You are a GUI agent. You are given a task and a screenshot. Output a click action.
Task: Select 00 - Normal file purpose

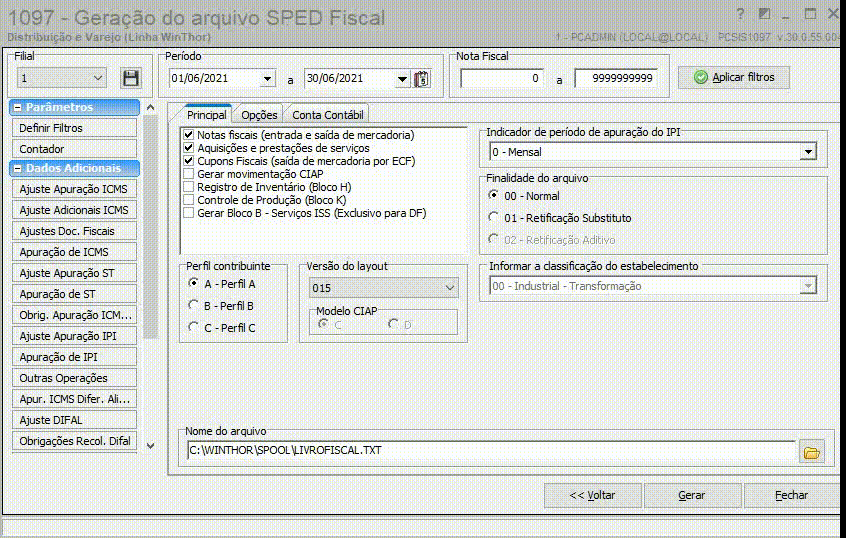click(x=493, y=195)
